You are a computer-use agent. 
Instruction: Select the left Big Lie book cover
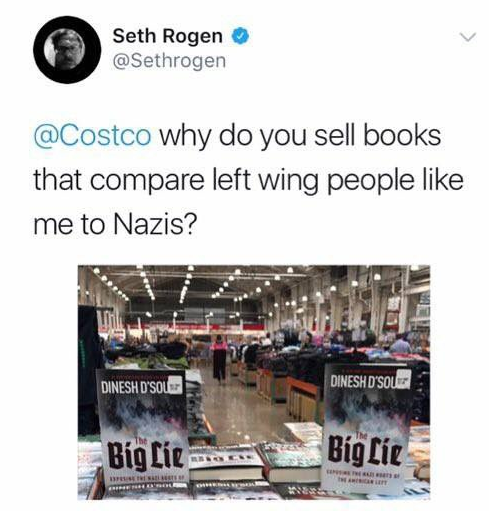point(142,426)
